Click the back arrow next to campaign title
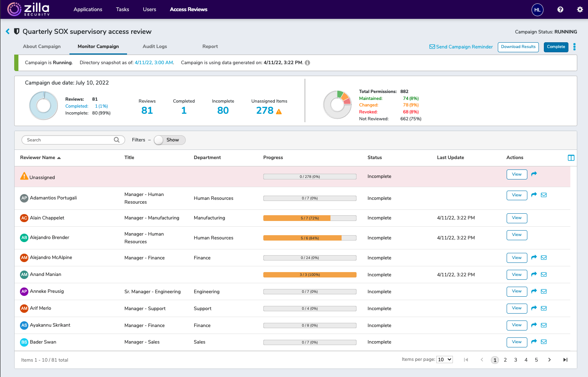Image resolution: width=588 pixels, height=377 pixels. click(7, 32)
